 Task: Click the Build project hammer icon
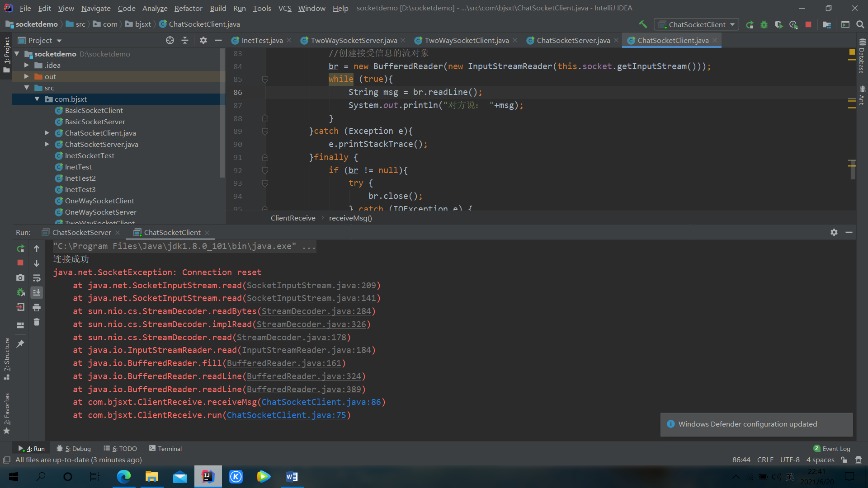(x=643, y=24)
